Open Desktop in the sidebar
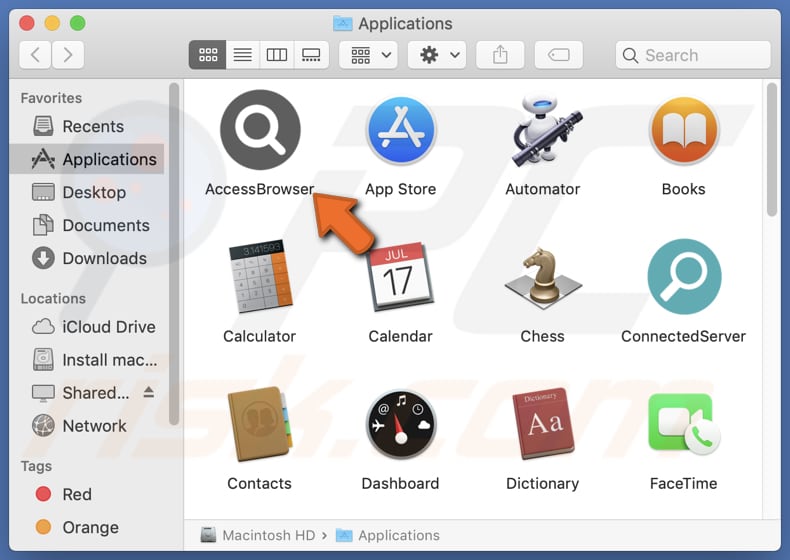Viewport: 790px width, 560px height. click(87, 192)
